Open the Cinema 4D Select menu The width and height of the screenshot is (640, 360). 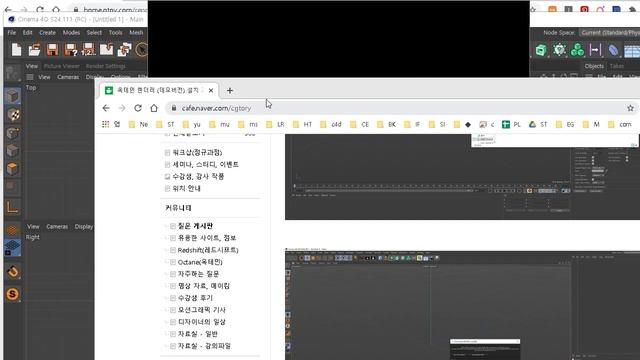coord(94,33)
